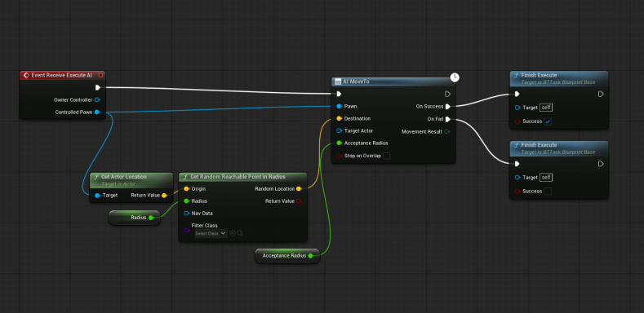Image resolution: width=644 pixels, height=313 pixels.
Task: Click AI MoveTo top exec output pin
Action: tap(447, 94)
